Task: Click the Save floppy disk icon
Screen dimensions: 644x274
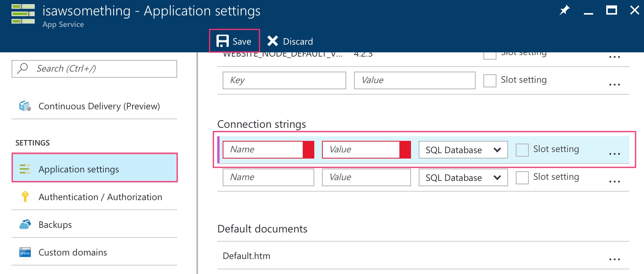Action: tap(223, 41)
